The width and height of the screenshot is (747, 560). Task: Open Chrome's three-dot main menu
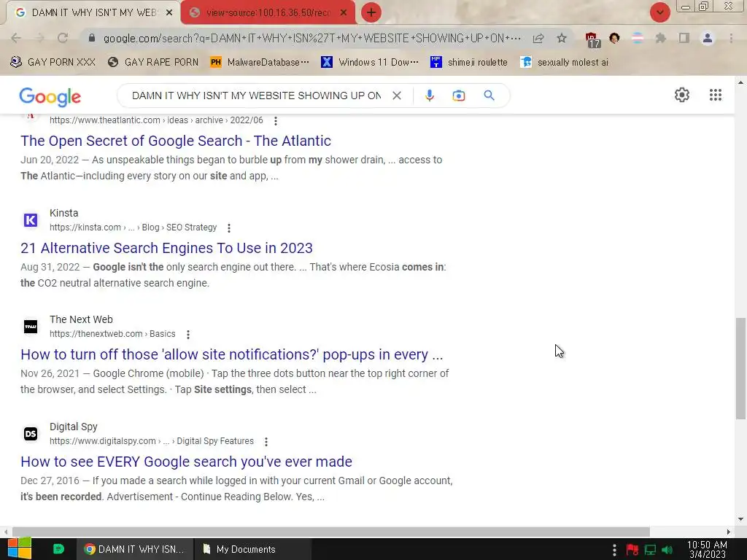click(731, 38)
